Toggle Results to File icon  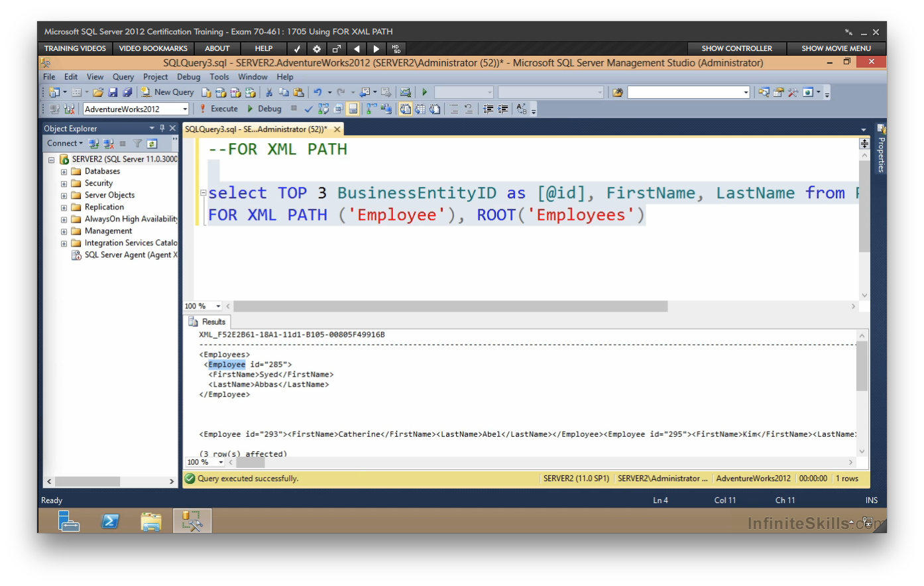tap(435, 109)
